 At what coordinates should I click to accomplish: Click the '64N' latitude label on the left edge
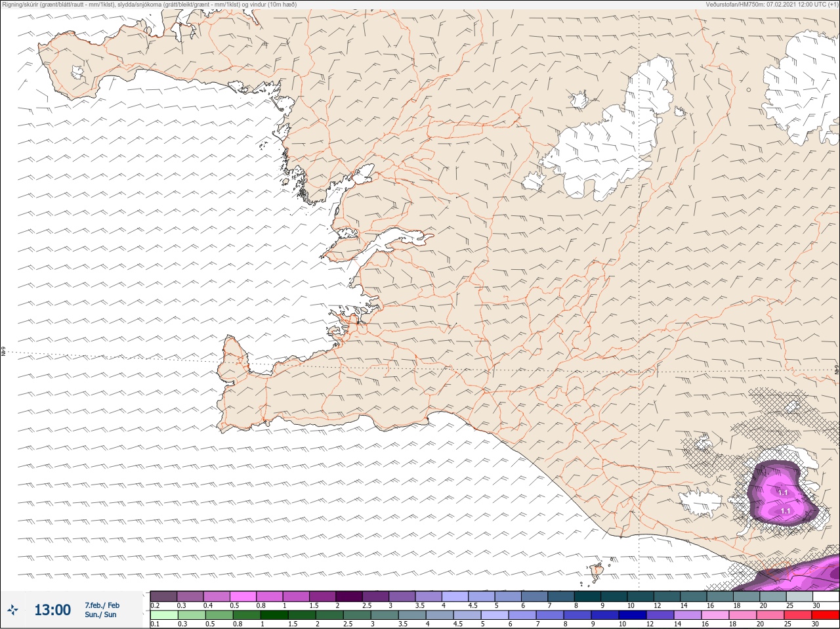tap(3, 353)
